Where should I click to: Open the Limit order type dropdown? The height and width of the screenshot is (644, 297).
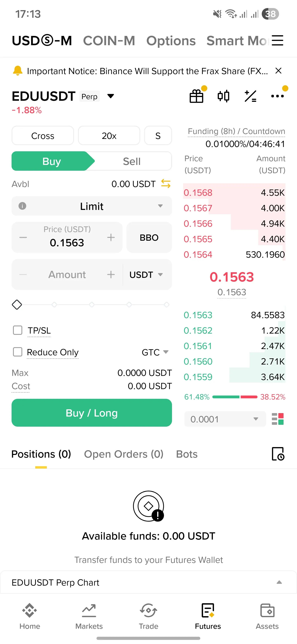pos(92,206)
